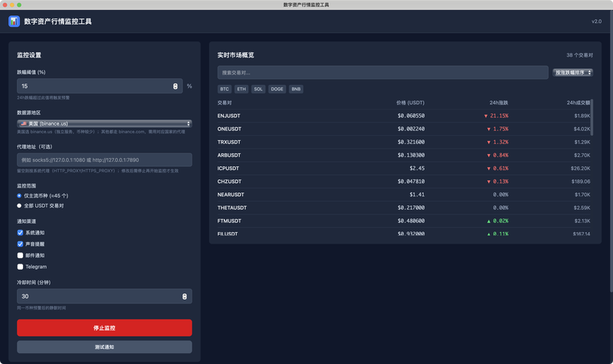Uncheck 声音提醒 checkbox
This screenshot has height=364, width=613.
click(x=20, y=244)
